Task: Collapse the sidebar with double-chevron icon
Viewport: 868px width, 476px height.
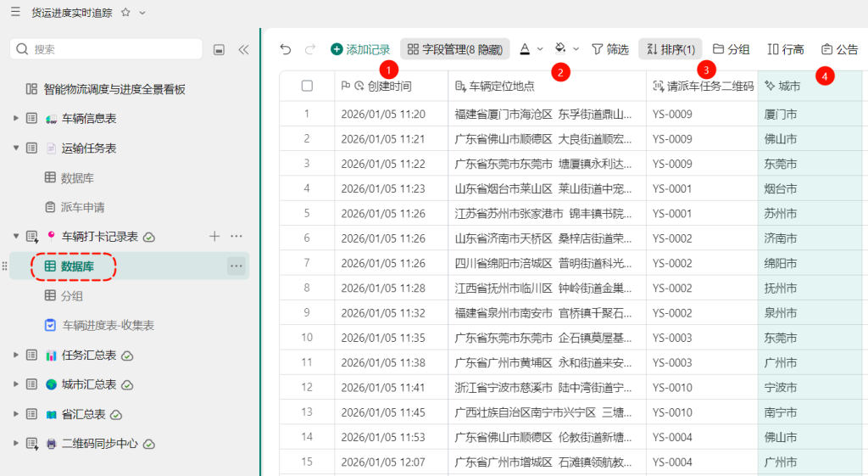Action: pos(243,50)
